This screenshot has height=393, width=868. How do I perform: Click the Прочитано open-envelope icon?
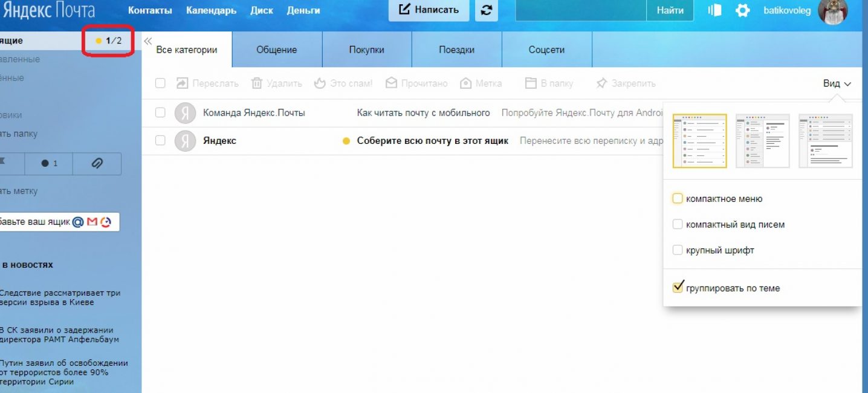[392, 83]
